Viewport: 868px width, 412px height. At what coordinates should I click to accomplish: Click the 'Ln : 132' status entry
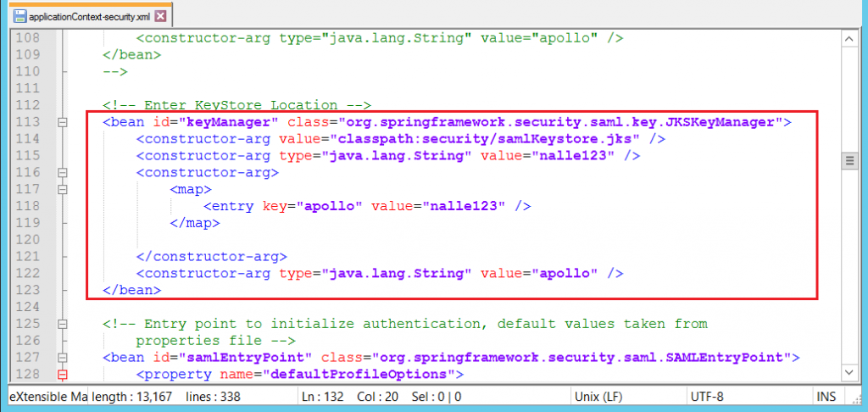(322, 397)
